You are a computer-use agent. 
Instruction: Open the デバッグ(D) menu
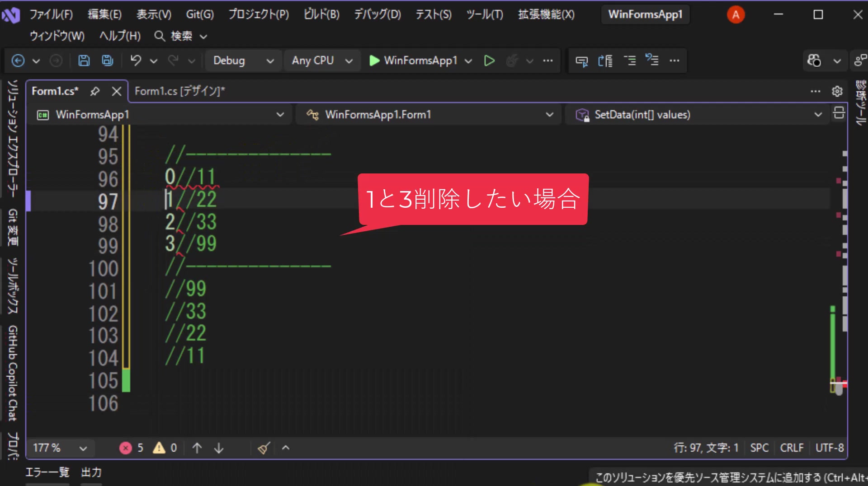(377, 14)
